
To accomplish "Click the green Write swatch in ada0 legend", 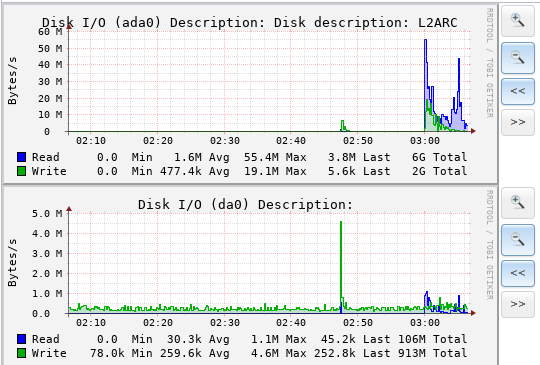I will (x=21, y=171).
